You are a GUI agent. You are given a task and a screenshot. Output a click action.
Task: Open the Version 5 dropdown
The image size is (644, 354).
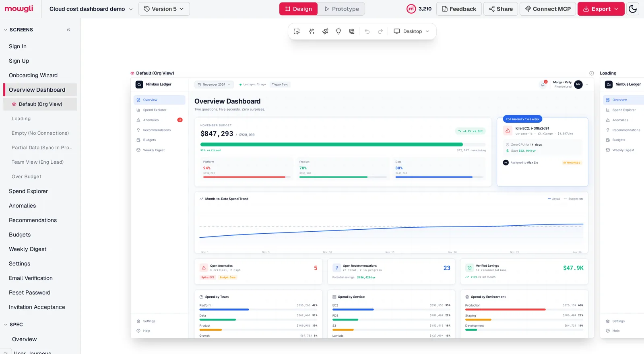pos(164,9)
